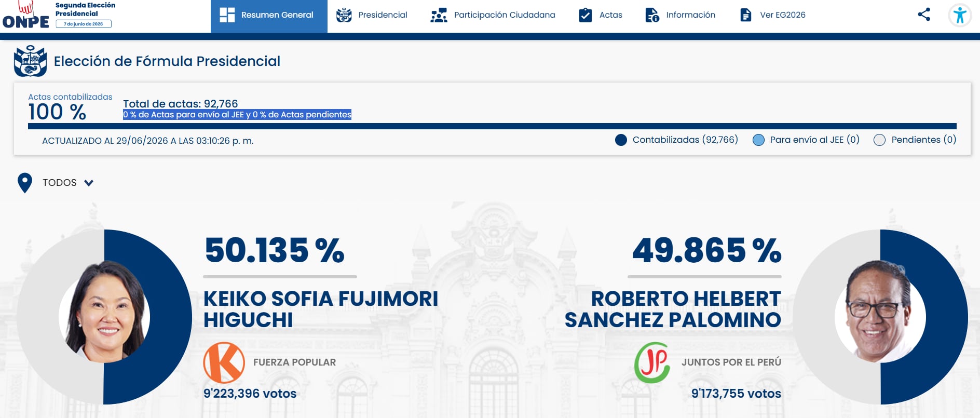Viewport: 980px width, 418px height.
Task: Click the Actas clipboard check icon
Action: [585, 15]
